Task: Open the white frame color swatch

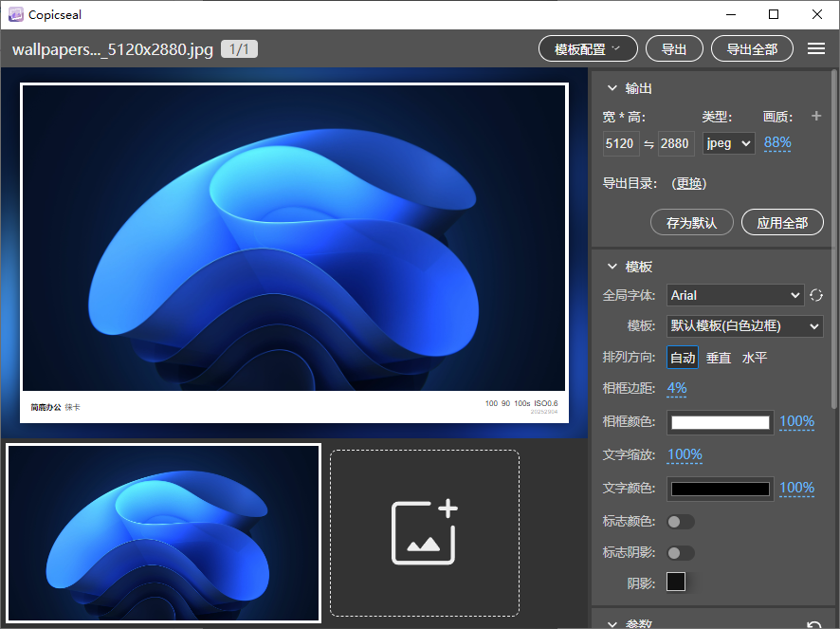Action: click(x=721, y=422)
